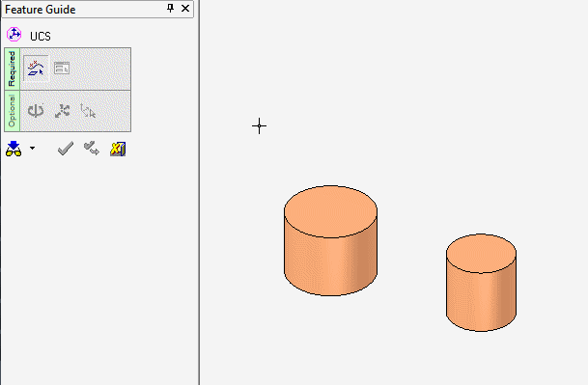Image resolution: width=588 pixels, height=385 pixels.
Task: Select the side surface of the smaller cylinder
Action: 481,300
